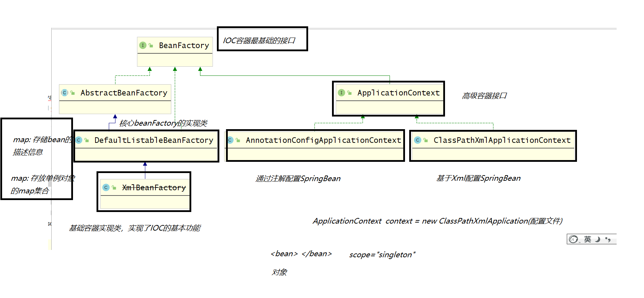644x298 pixels.
Task: Click the lock icon beside AbstractBeanFactory
Action: (x=73, y=93)
